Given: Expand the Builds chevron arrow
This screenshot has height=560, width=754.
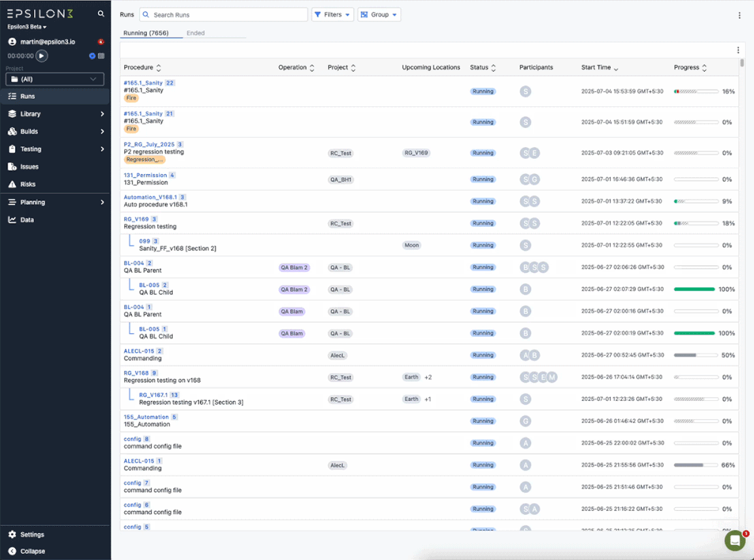Looking at the screenshot, I should point(102,131).
